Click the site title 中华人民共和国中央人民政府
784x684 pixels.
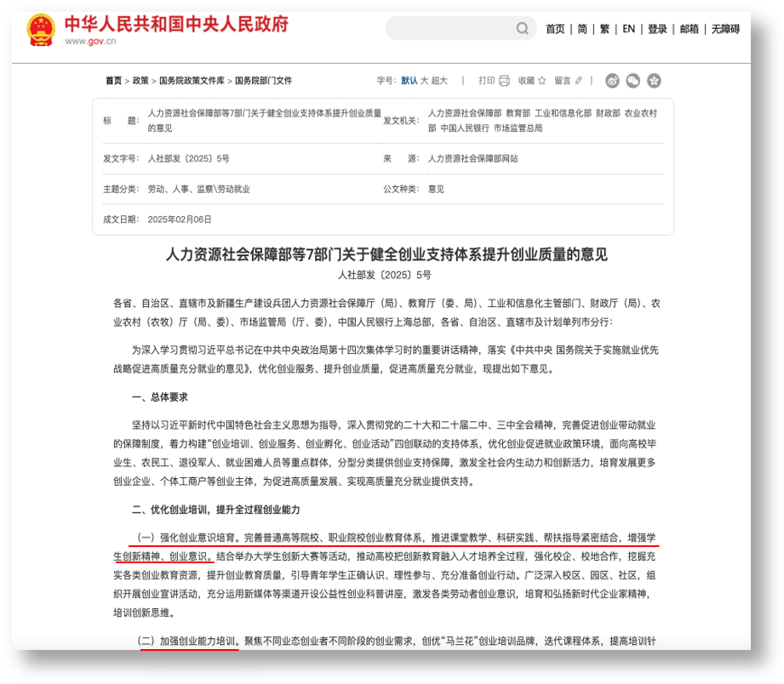176,24
